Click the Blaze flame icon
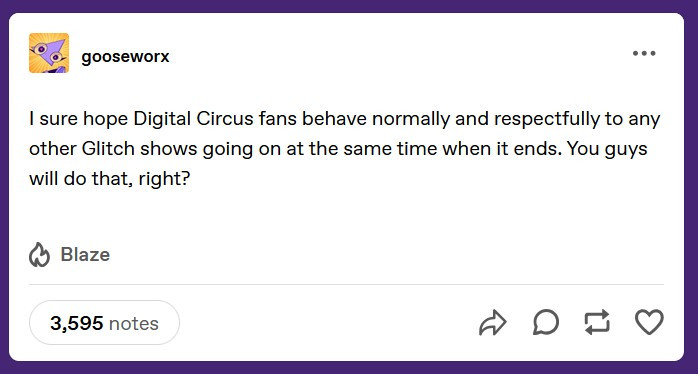 39,255
